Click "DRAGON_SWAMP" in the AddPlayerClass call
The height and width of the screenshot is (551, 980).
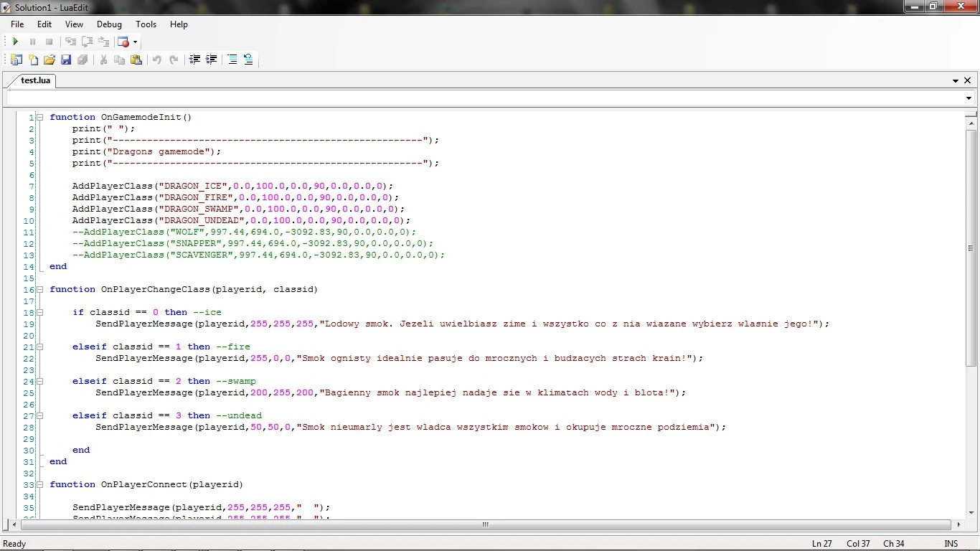[x=199, y=209]
